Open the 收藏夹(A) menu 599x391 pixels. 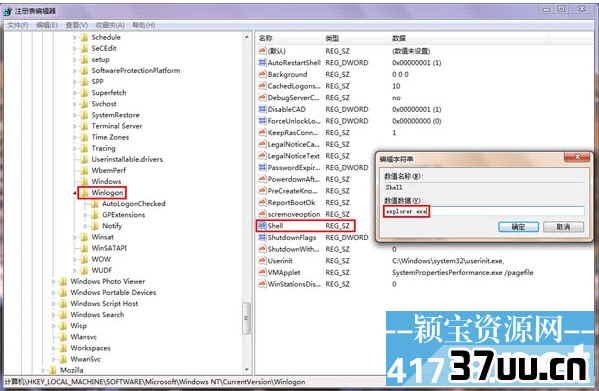[x=110, y=25]
